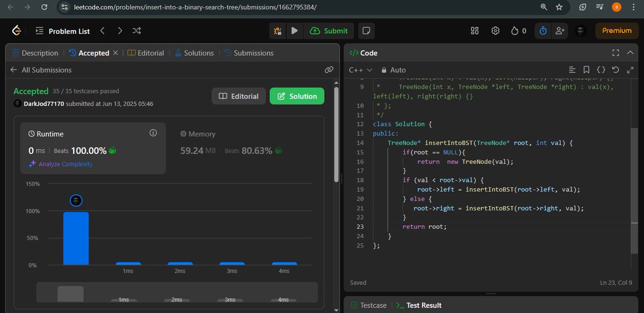Expand editor with the corner bracket icon
644x313 pixels.
(630, 70)
